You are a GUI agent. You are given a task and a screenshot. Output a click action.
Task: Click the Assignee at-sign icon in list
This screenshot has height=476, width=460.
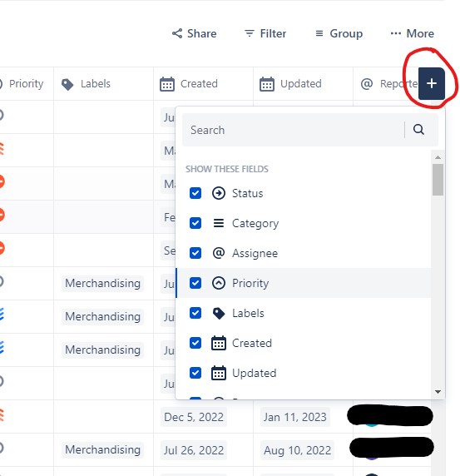click(219, 253)
